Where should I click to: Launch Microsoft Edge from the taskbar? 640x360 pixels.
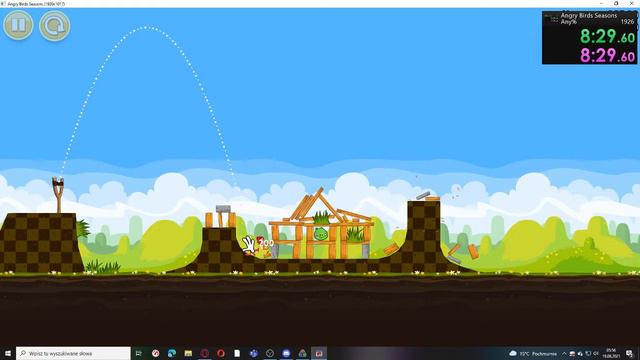click(172, 353)
